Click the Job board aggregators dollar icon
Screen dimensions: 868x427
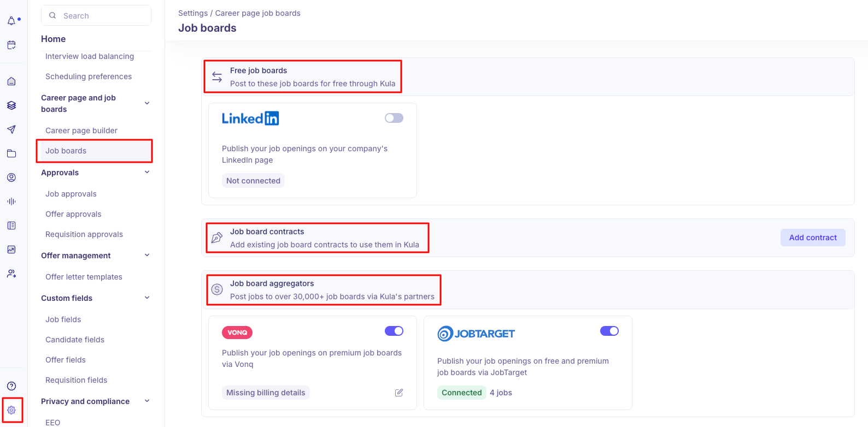[217, 289]
